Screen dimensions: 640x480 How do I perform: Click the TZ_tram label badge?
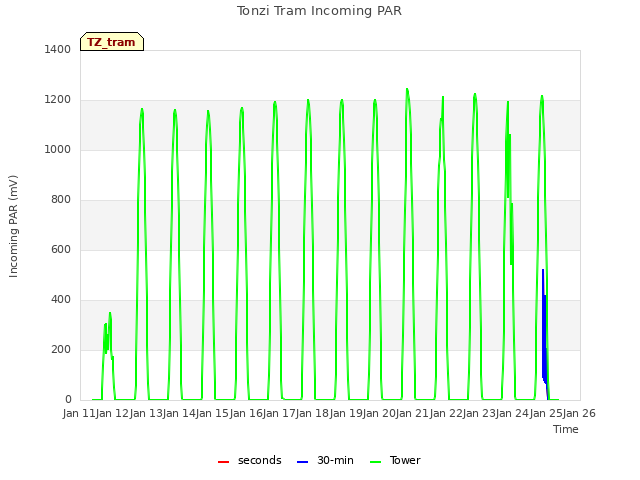click(112, 42)
